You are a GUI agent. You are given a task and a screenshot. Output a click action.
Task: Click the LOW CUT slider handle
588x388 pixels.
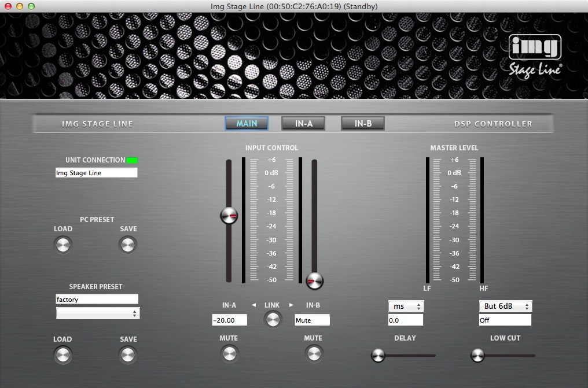[x=477, y=356]
